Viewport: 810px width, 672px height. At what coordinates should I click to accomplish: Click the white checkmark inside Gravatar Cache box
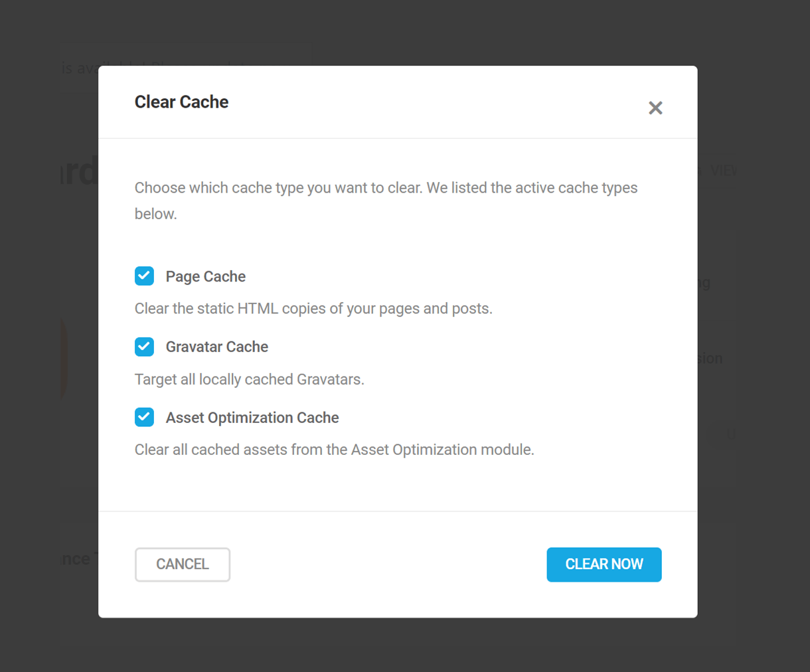point(144,347)
